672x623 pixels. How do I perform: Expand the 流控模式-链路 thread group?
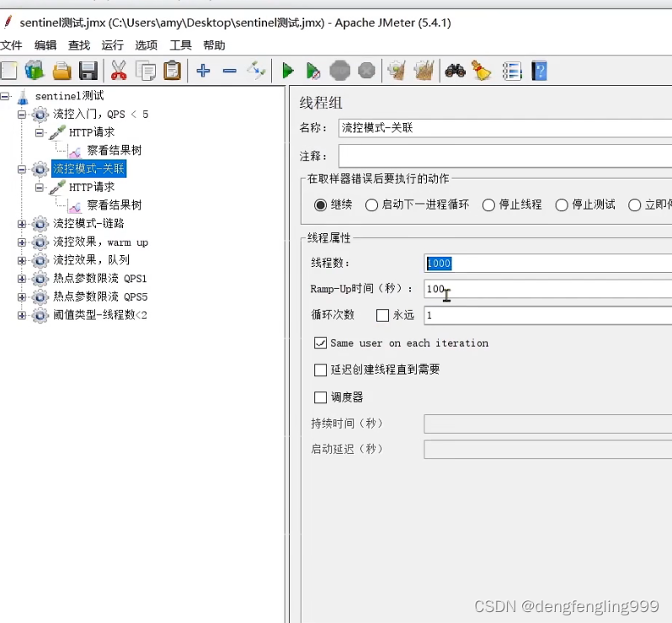point(21,224)
